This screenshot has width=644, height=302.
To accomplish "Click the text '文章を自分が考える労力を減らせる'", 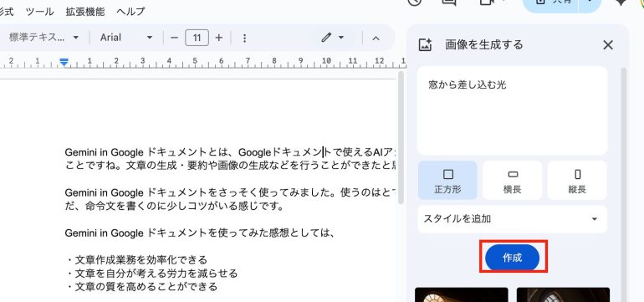I will click(x=156, y=274).
